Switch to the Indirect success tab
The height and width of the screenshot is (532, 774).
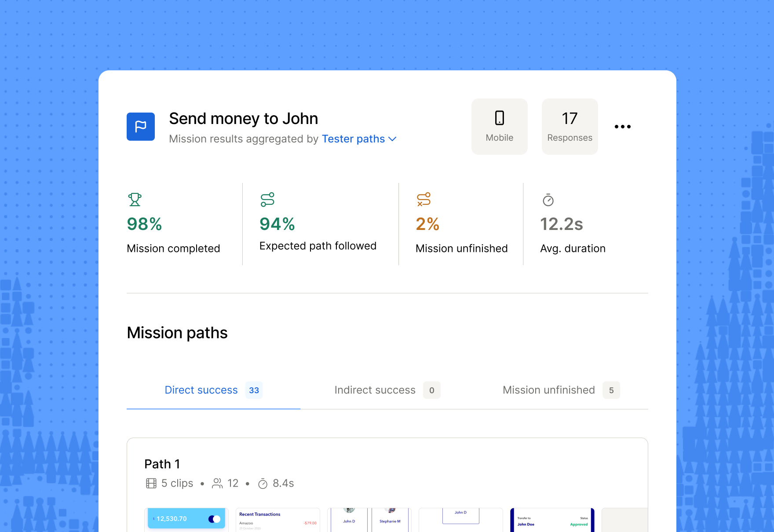[x=387, y=390]
